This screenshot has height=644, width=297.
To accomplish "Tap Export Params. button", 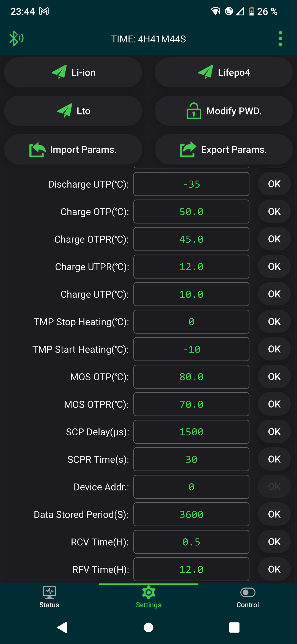I will click(224, 149).
